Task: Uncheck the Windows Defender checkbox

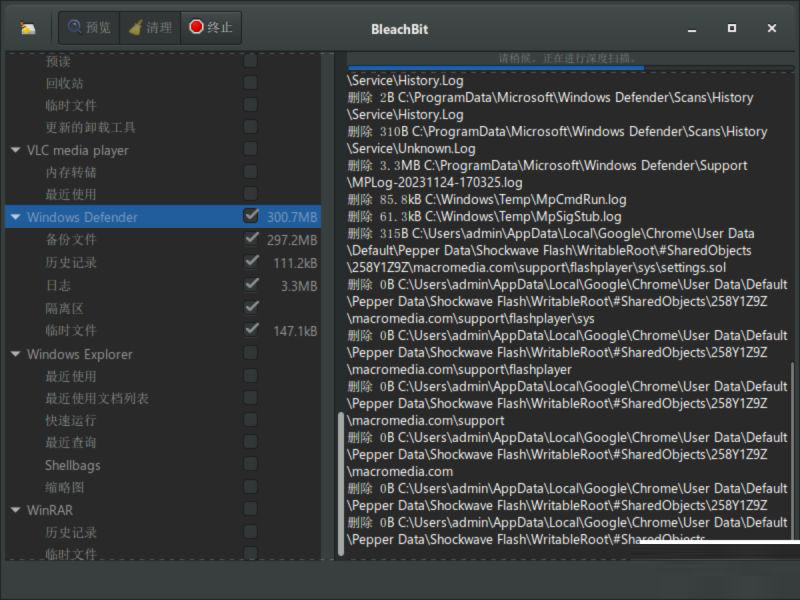Action: (x=251, y=216)
